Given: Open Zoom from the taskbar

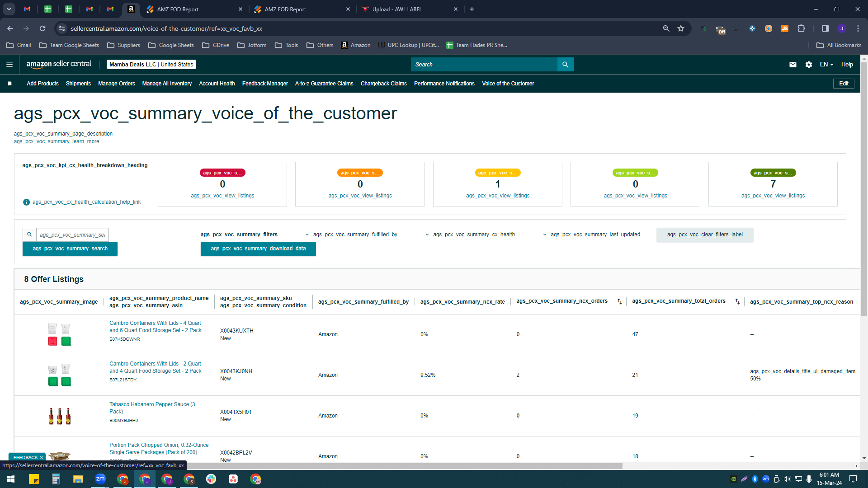Looking at the screenshot, I should (x=100, y=479).
